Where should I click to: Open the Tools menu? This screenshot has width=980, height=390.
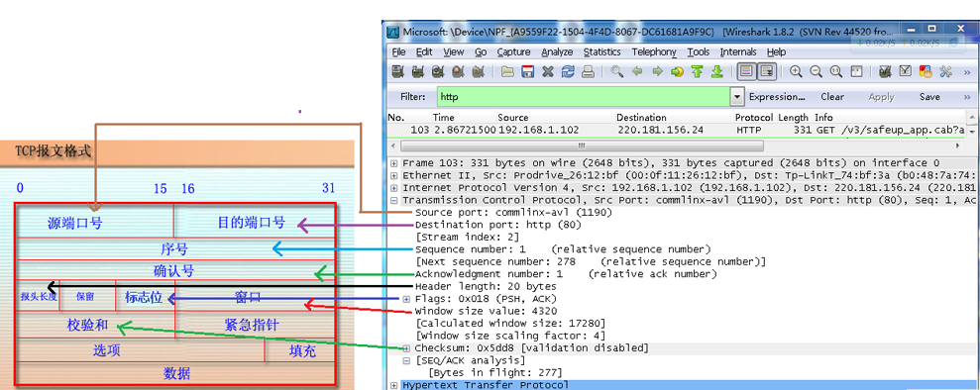point(699,51)
